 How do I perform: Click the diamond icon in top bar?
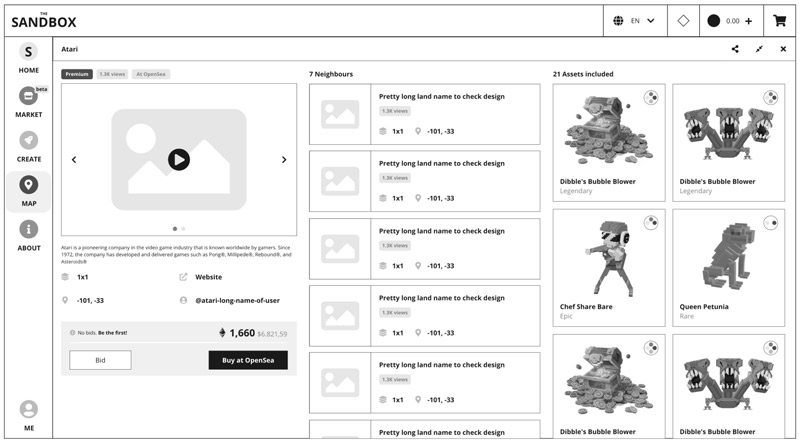click(x=683, y=20)
